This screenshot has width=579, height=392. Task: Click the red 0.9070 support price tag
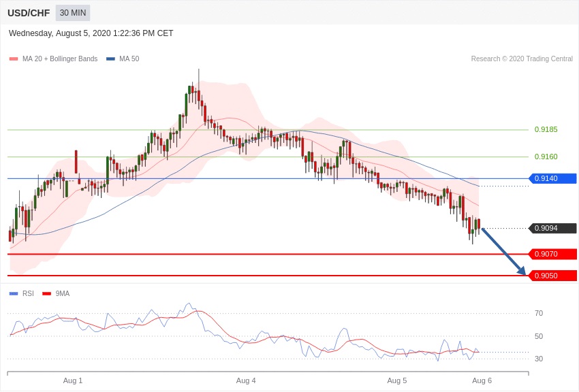pyautogui.click(x=552, y=254)
